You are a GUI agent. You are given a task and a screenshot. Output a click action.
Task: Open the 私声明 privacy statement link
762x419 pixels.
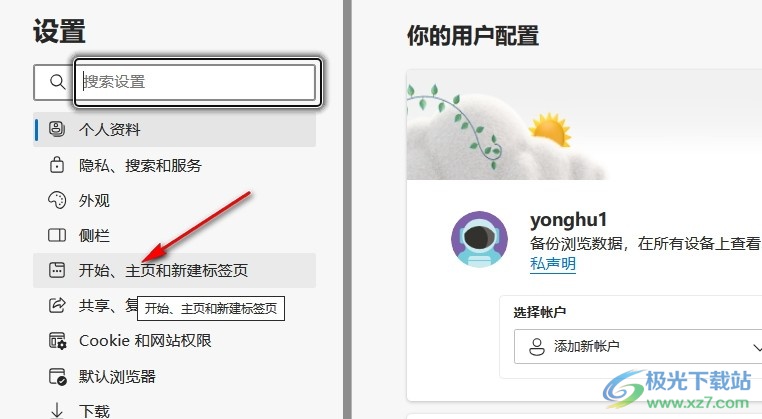[553, 264]
